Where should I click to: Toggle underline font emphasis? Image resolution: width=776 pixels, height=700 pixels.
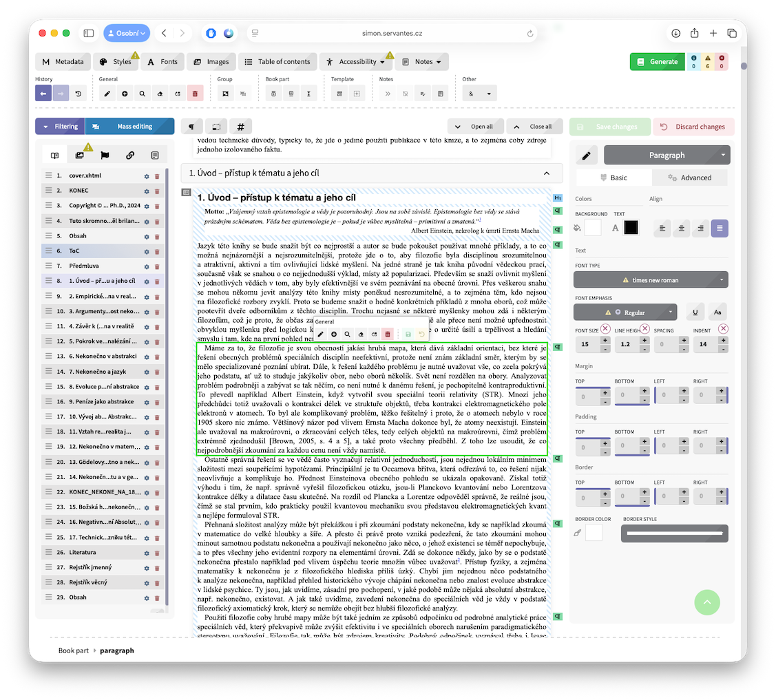click(x=695, y=312)
